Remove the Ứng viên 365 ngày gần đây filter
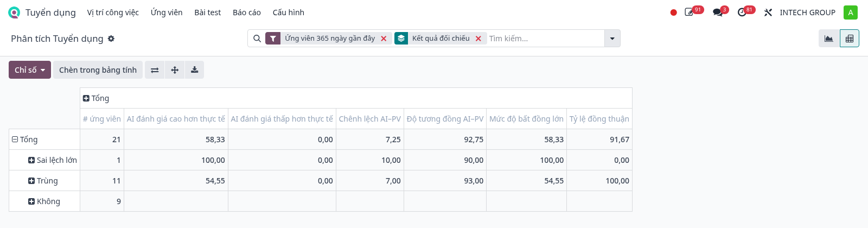868x228 pixels. click(384, 39)
